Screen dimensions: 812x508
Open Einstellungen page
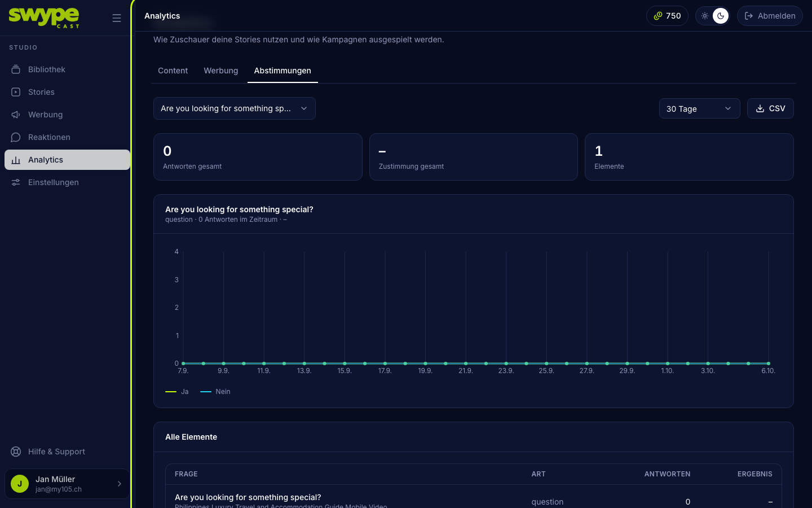pyautogui.click(x=67, y=182)
